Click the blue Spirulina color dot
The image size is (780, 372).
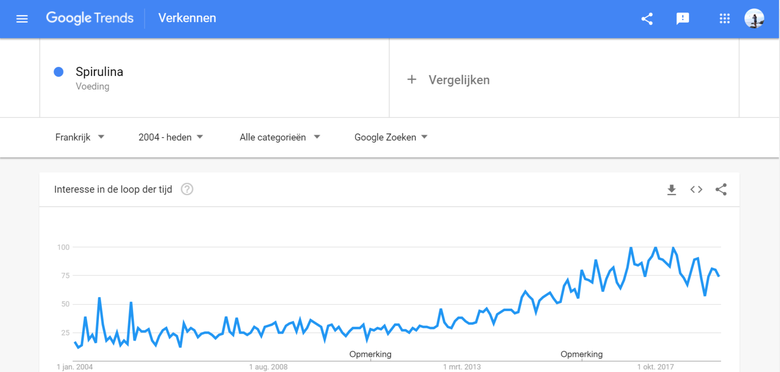58,72
